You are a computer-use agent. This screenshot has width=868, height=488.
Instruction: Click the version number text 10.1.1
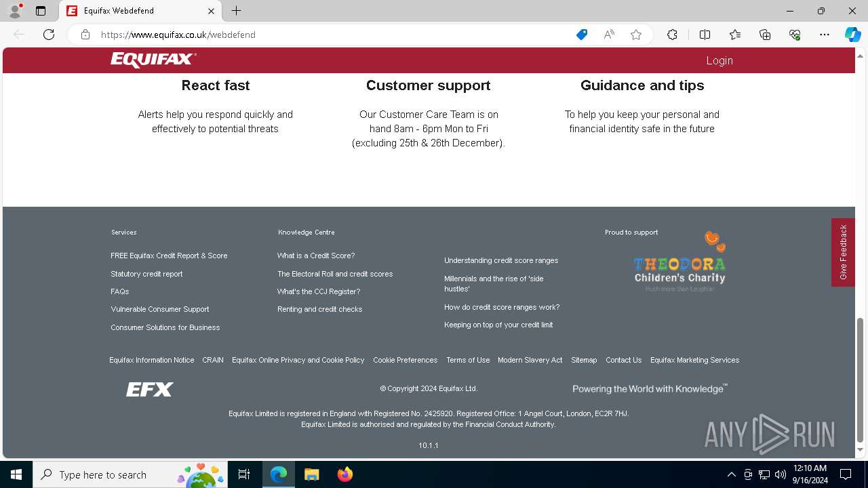429,445
